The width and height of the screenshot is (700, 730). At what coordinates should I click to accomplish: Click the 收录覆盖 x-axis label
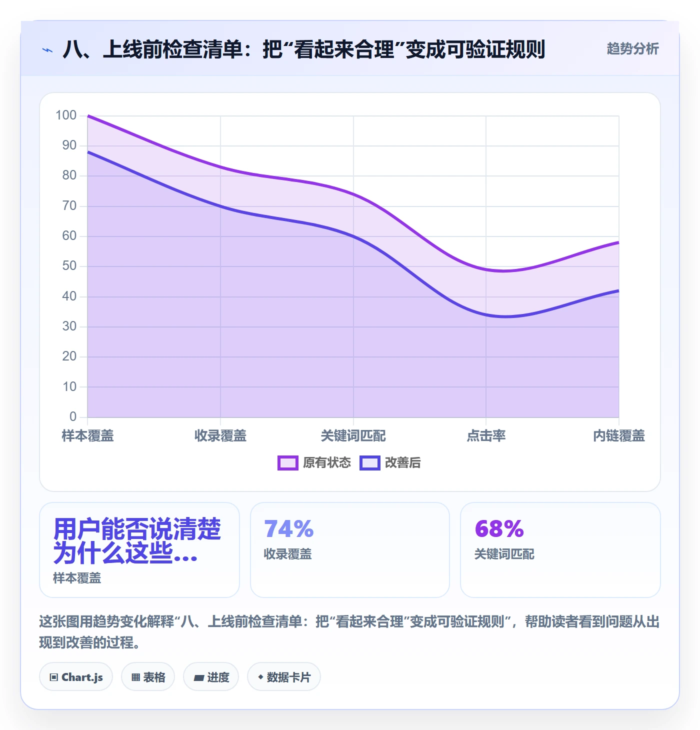220,436
